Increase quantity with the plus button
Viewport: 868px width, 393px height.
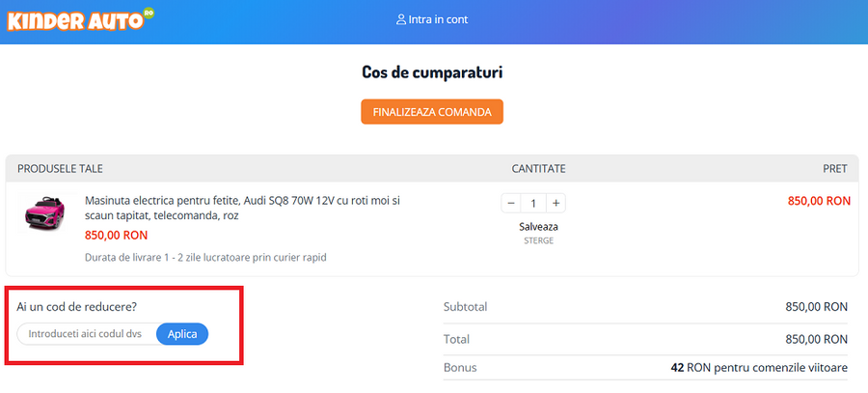(x=556, y=203)
